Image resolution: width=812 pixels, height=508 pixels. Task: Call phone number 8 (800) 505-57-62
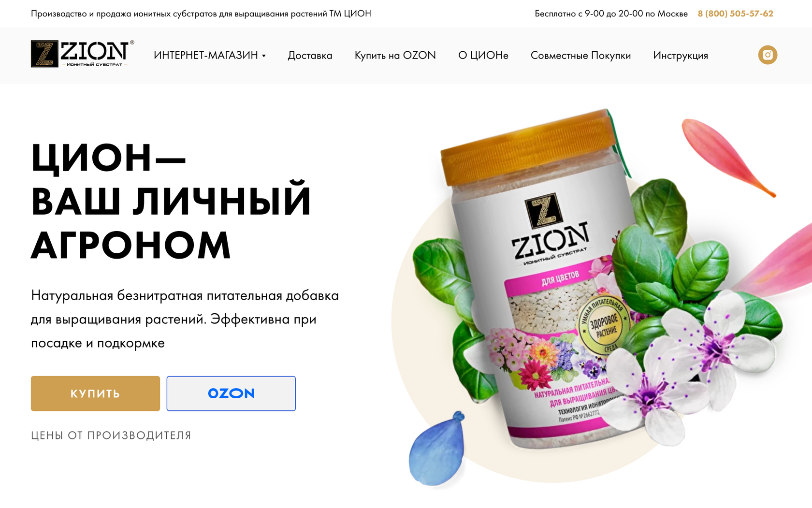click(735, 14)
